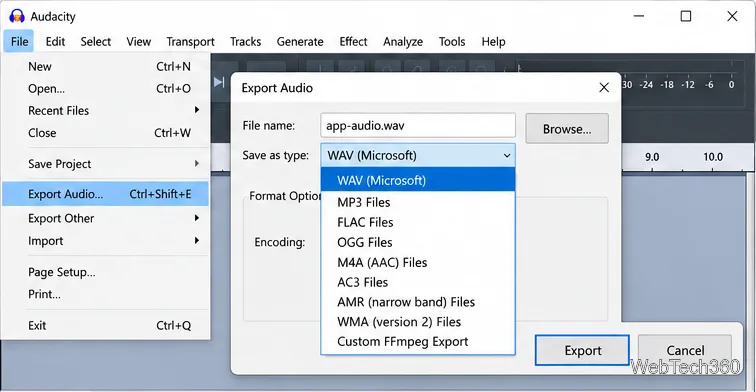Open the Analyze menu
756x392 pixels.
(403, 42)
